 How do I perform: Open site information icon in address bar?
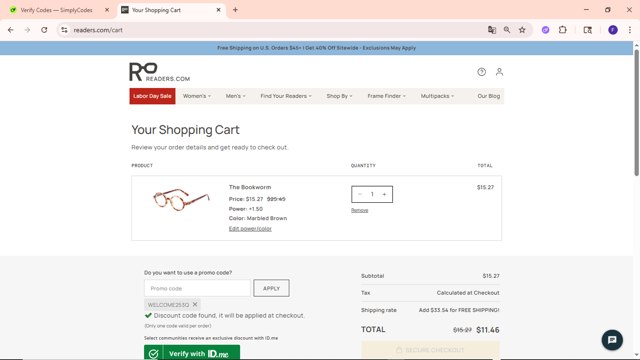click(64, 30)
